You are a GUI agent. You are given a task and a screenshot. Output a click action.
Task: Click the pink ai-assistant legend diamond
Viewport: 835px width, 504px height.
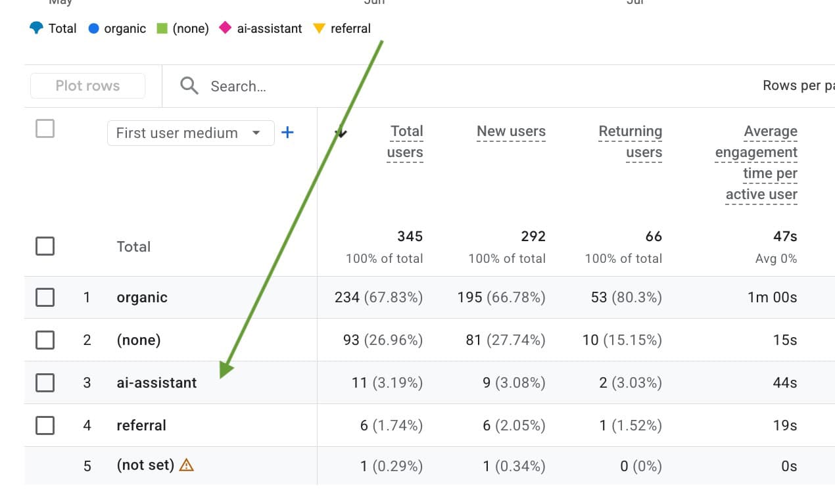pyautogui.click(x=226, y=28)
